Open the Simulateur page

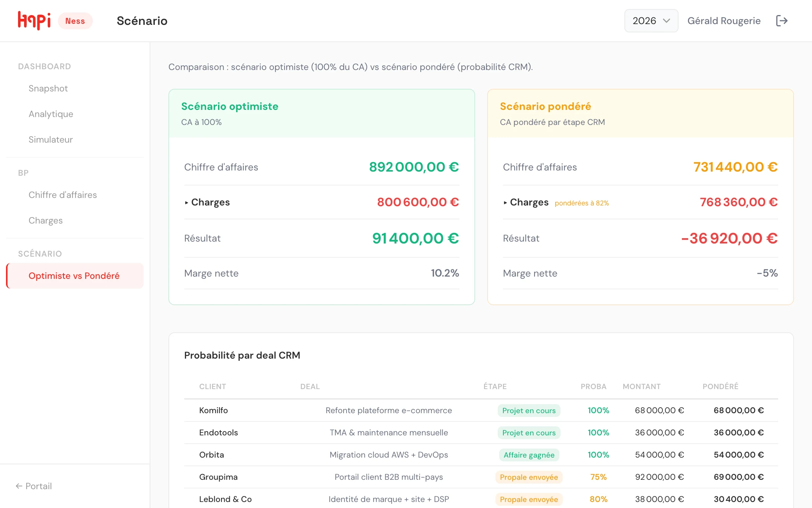[x=51, y=140]
